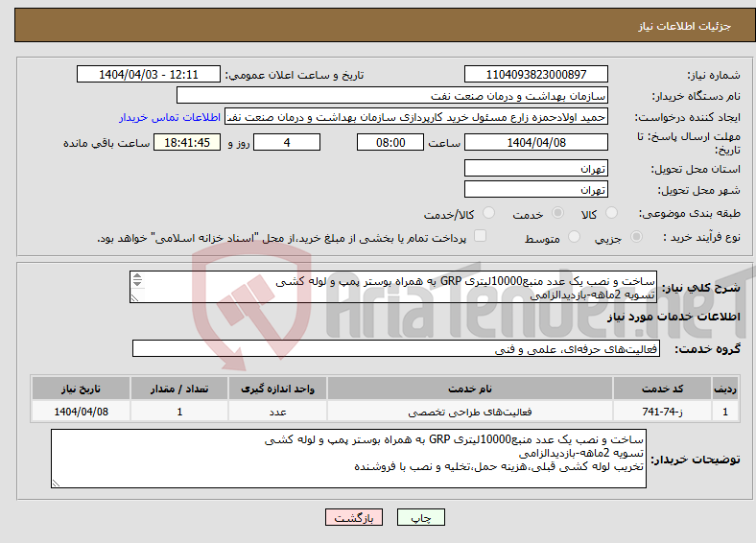756x543 pixels.
Task: Click the row number cell in the ردیف column
Action: tap(725, 412)
